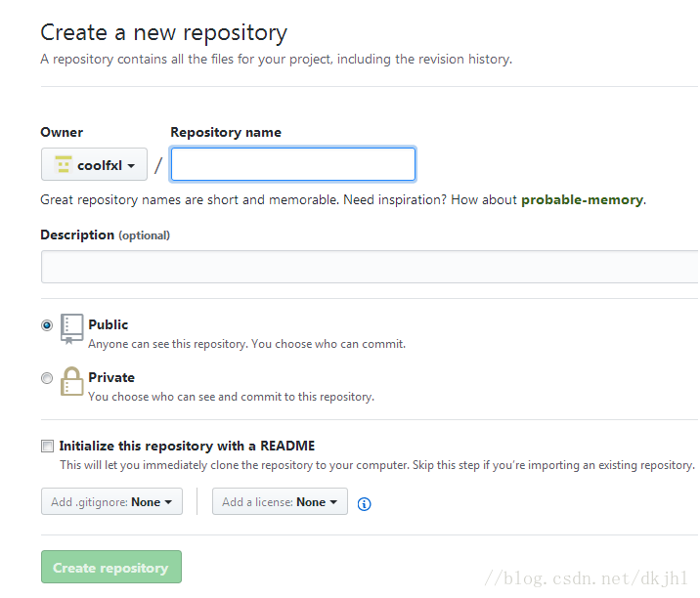Click the Public option label
Screen dimensions: 700x598
tap(109, 324)
